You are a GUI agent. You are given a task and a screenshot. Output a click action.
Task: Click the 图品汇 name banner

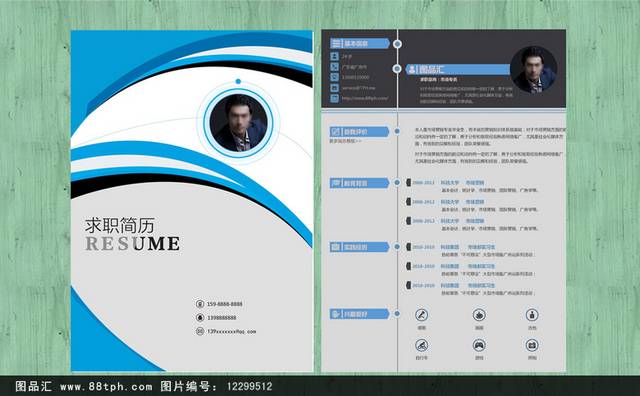[x=458, y=69]
